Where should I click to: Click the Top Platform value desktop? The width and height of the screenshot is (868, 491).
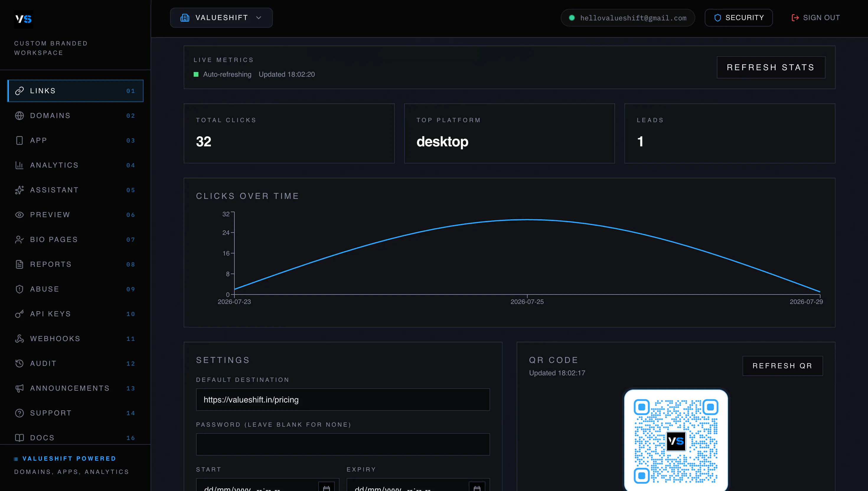click(442, 142)
